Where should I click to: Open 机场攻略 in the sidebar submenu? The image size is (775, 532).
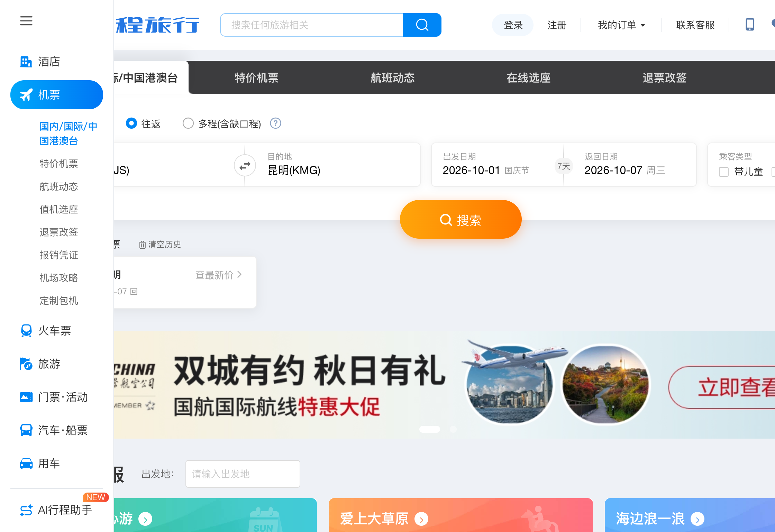(x=59, y=278)
